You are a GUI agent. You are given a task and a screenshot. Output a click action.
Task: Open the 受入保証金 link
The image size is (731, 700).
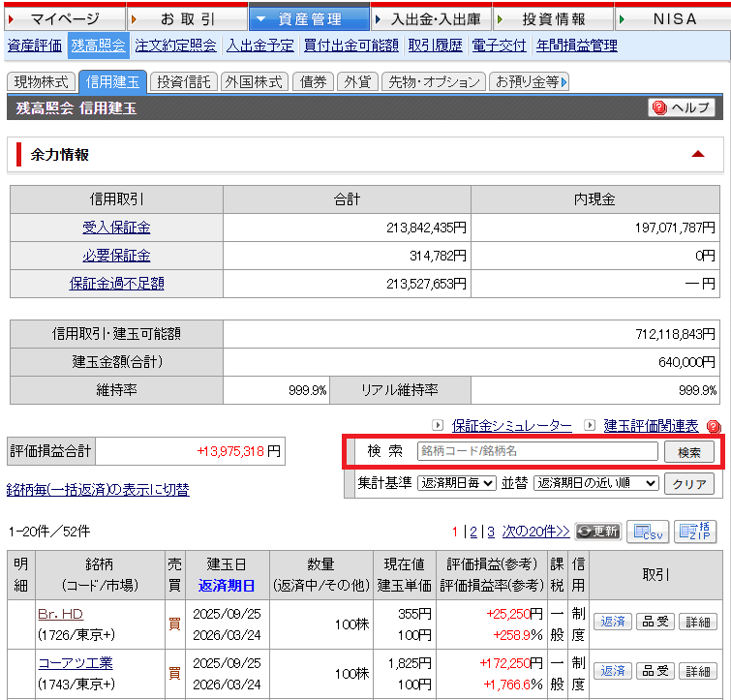(x=116, y=228)
